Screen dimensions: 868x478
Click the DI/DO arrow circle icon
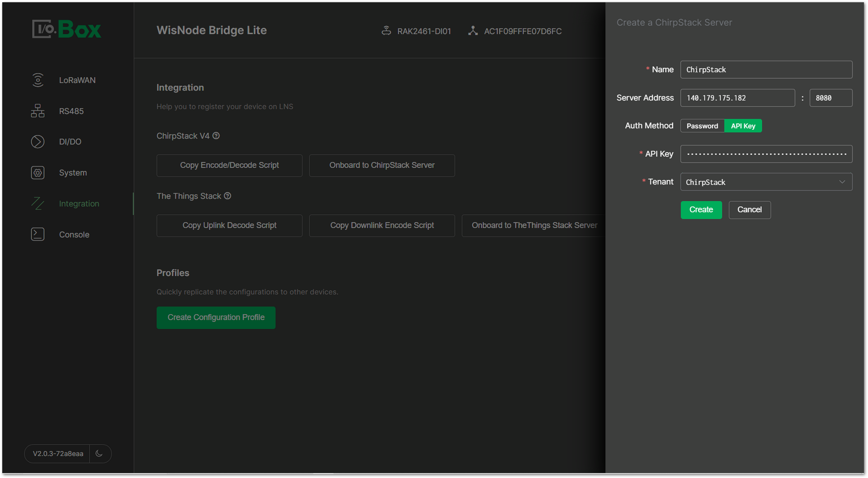38,142
